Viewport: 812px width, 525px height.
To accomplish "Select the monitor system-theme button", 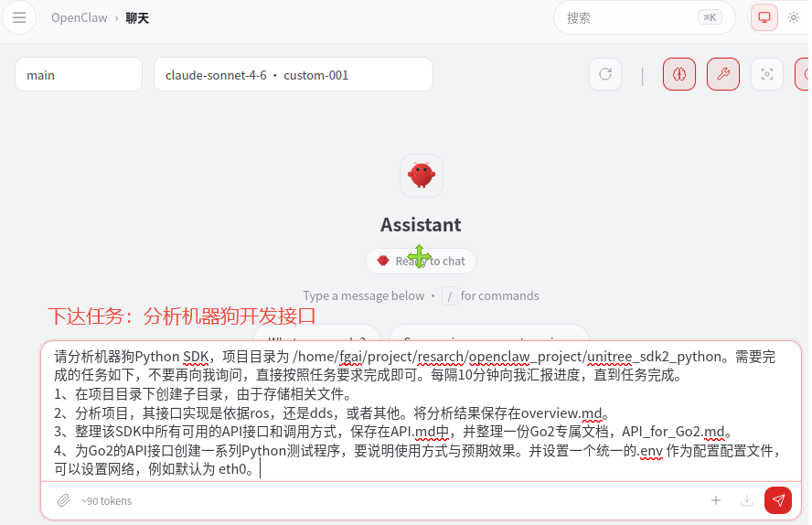I will pyautogui.click(x=764, y=17).
